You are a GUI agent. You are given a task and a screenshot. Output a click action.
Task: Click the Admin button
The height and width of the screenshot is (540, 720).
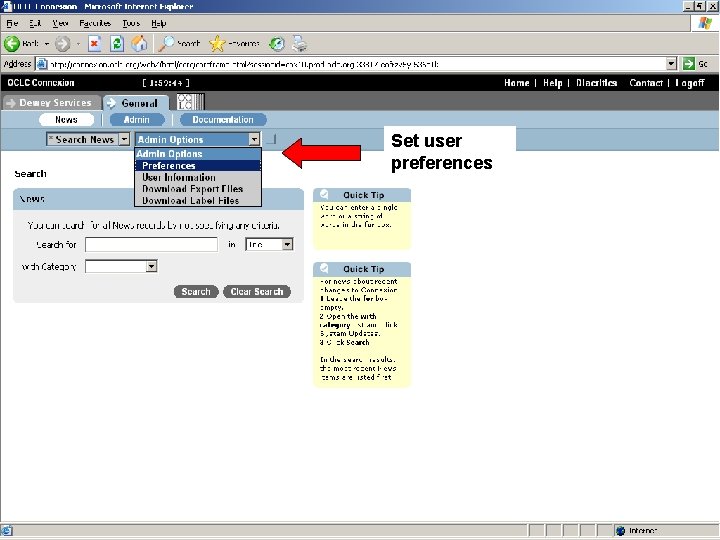(137, 120)
